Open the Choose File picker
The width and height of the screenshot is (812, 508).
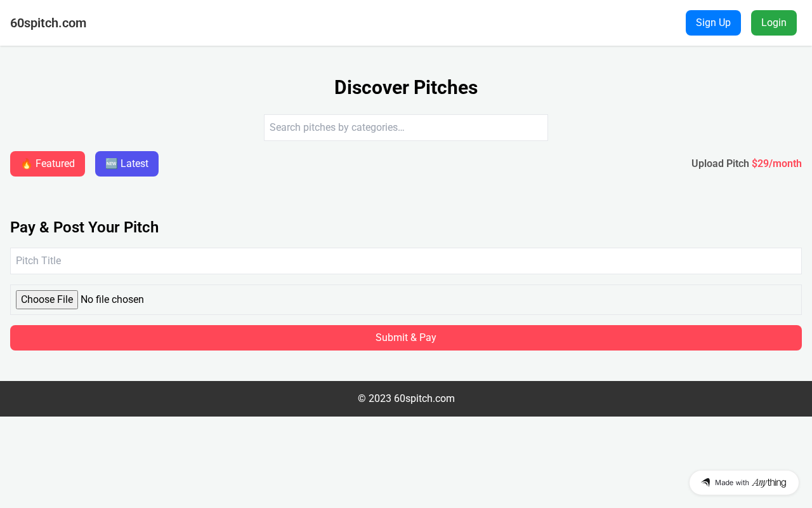(x=47, y=300)
